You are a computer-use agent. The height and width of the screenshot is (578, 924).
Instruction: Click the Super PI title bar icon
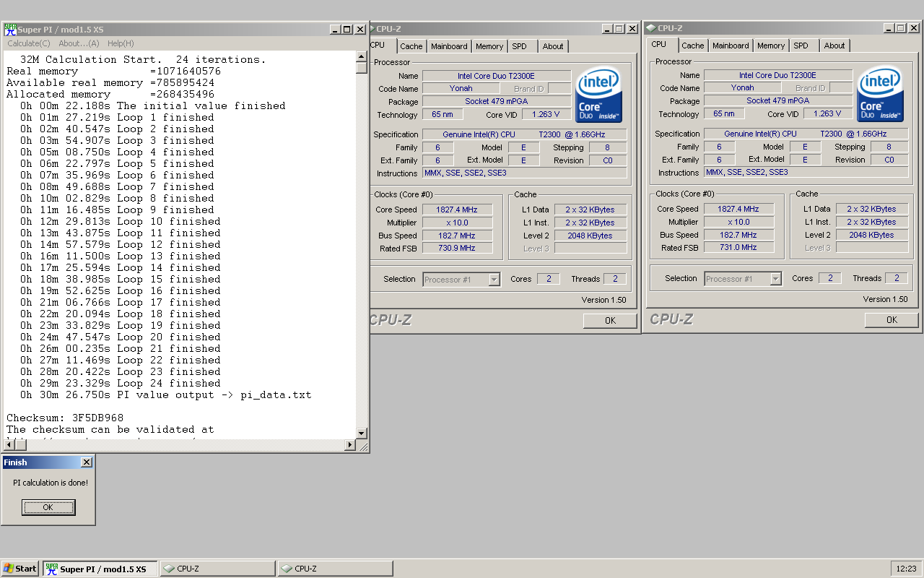coord(10,30)
